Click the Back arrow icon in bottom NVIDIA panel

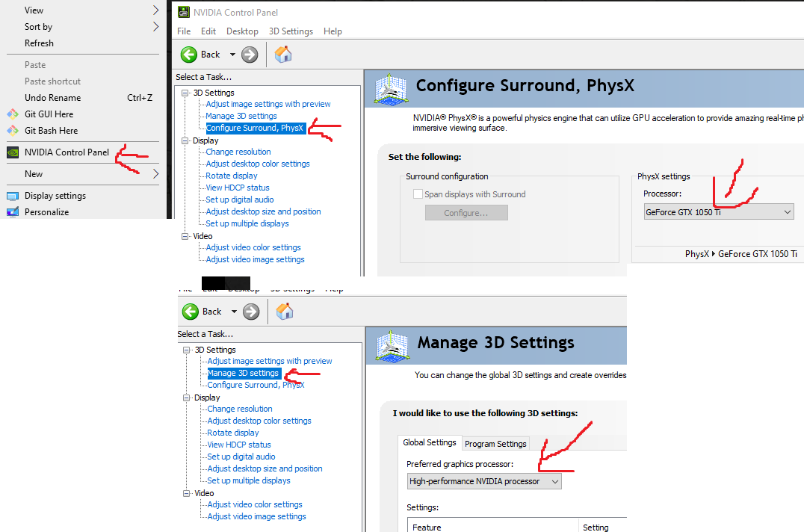point(191,312)
